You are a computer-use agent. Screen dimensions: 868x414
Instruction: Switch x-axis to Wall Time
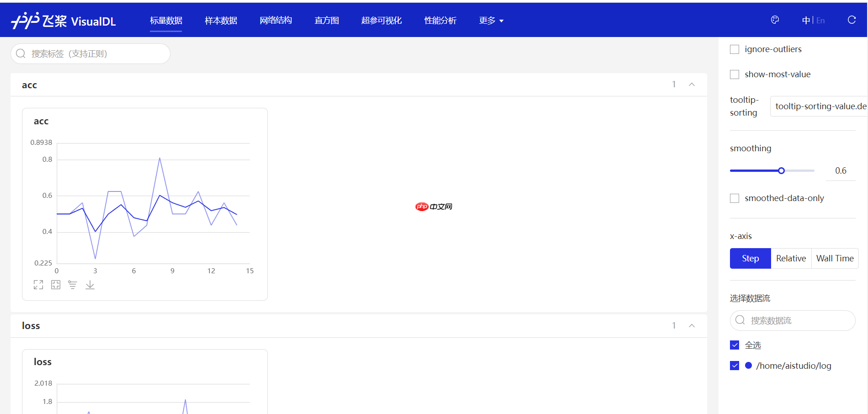(x=835, y=258)
